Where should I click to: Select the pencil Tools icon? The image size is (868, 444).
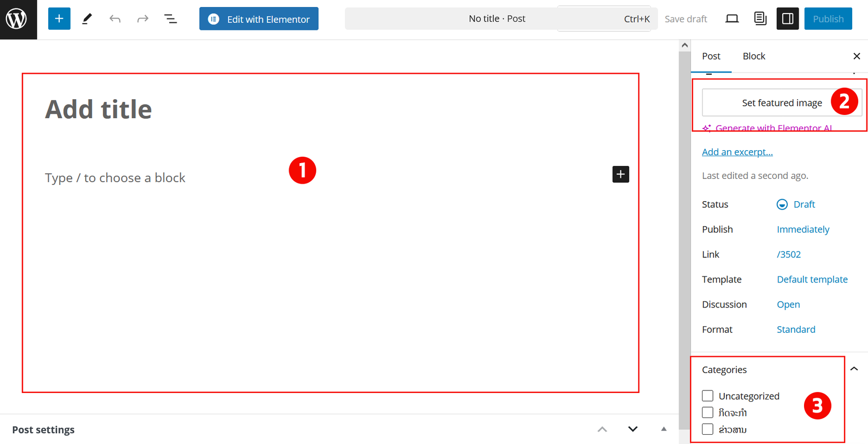click(87, 19)
